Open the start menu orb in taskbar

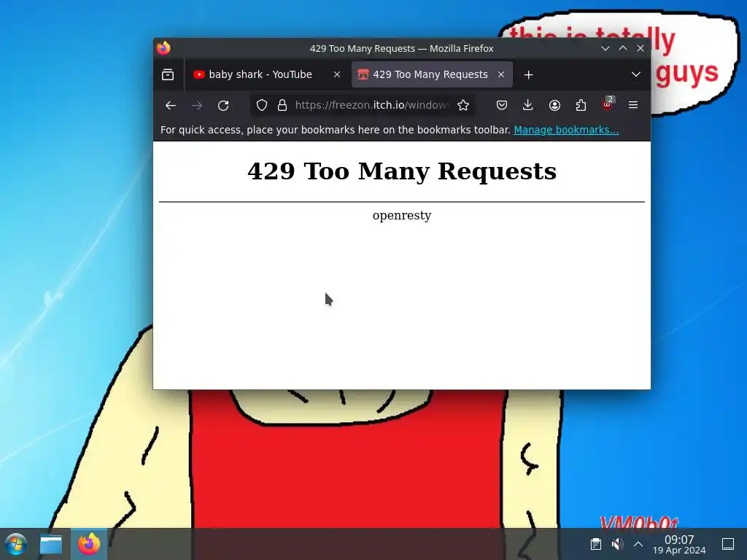tap(16, 544)
